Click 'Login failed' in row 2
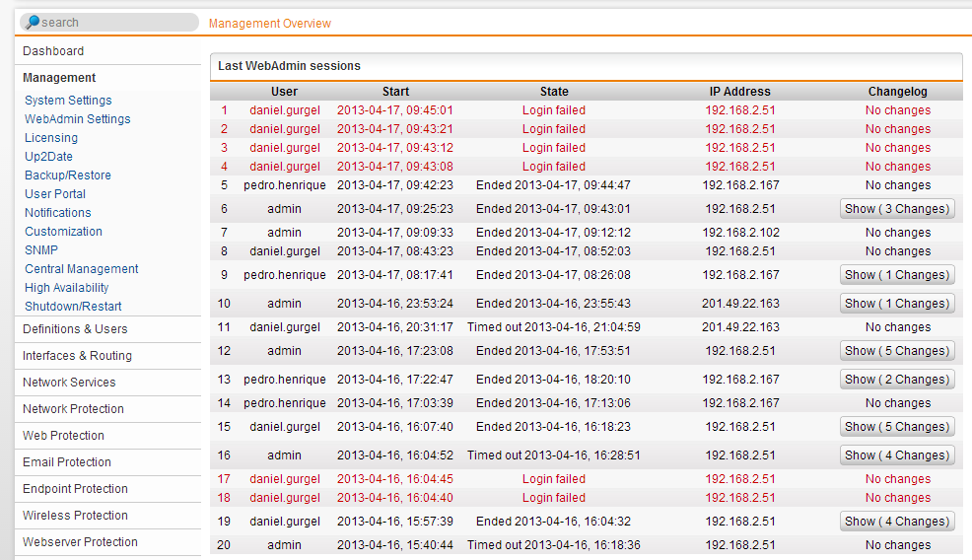The image size is (972, 560). (x=554, y=129)
